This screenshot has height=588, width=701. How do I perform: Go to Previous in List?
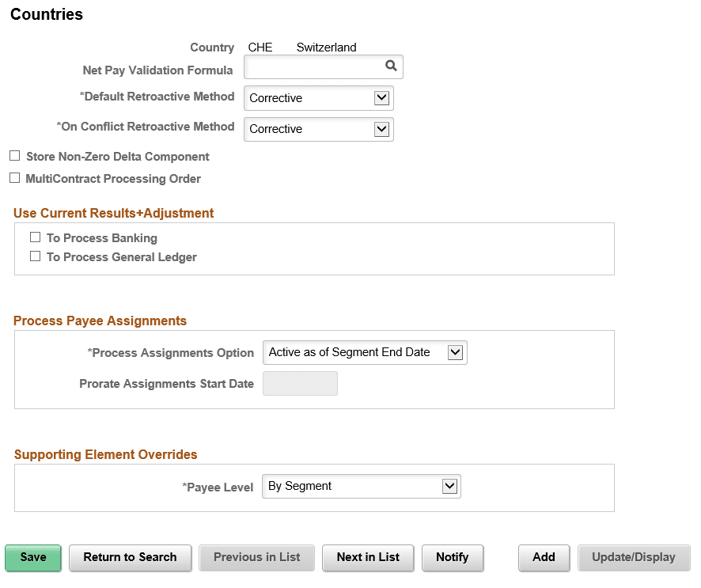tap(256, 557)
